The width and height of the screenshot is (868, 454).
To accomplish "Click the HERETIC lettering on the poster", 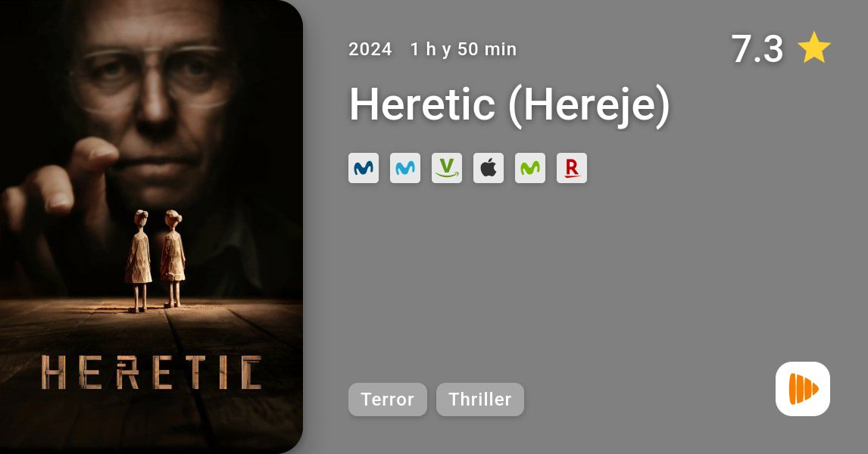I will 151,373.
